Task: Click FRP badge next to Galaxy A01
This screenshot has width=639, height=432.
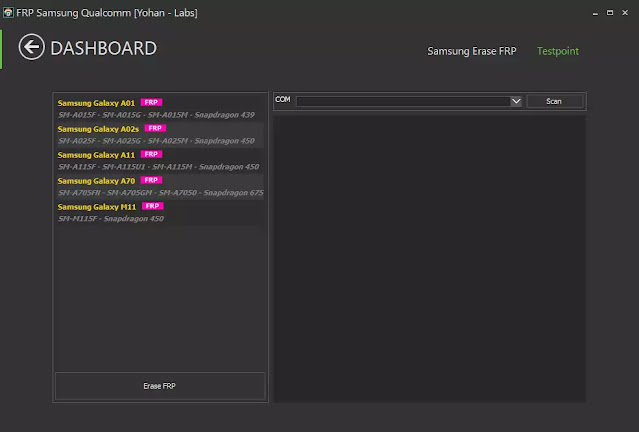Action: pos(151,102)
